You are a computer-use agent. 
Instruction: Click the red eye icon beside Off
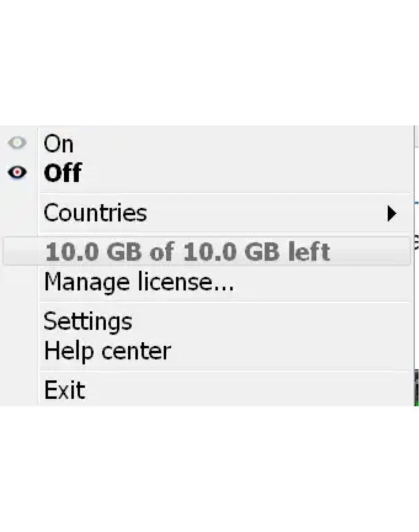17,172
